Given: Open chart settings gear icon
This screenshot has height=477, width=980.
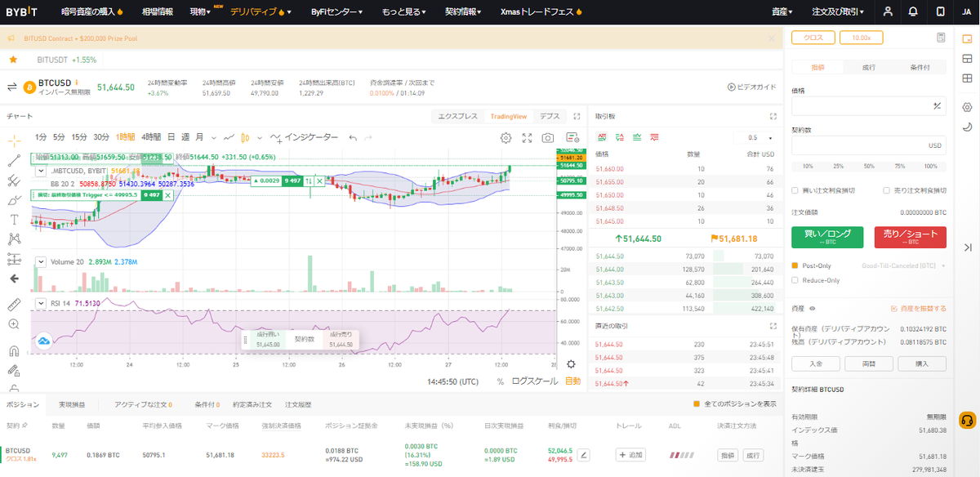Looking at the screenshot, I should pyautogui.click(x=506, y=137).
